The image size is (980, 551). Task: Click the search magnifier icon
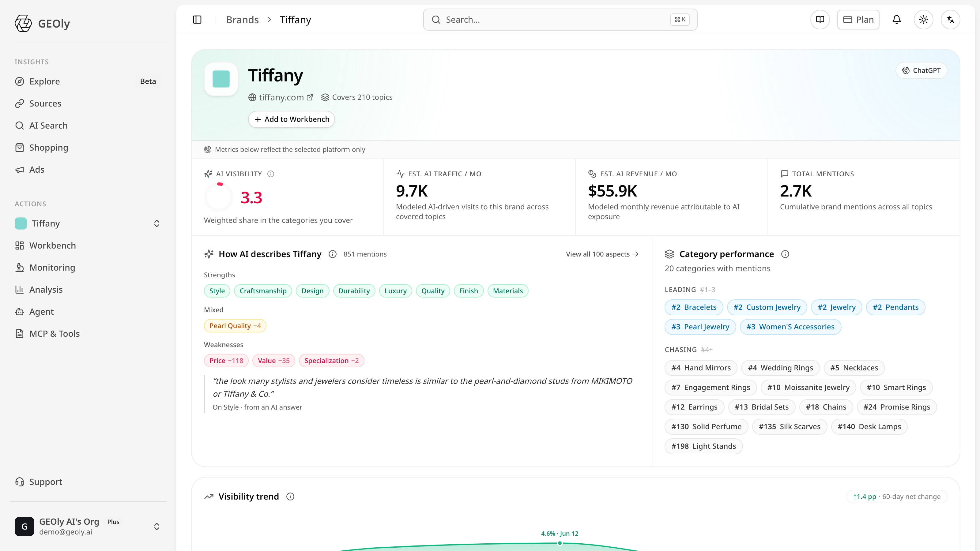coord(436,19)
